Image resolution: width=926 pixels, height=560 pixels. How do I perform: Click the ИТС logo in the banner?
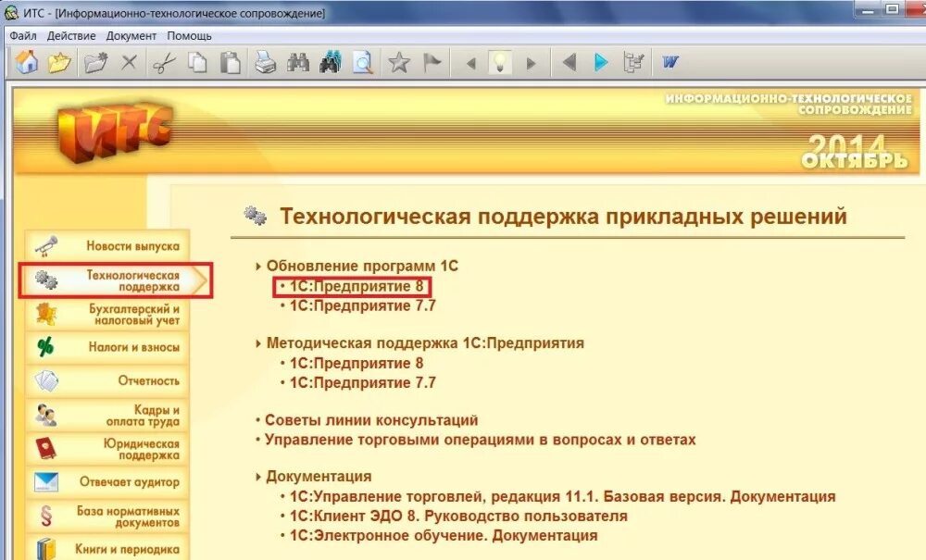click(x=115, y=131)
